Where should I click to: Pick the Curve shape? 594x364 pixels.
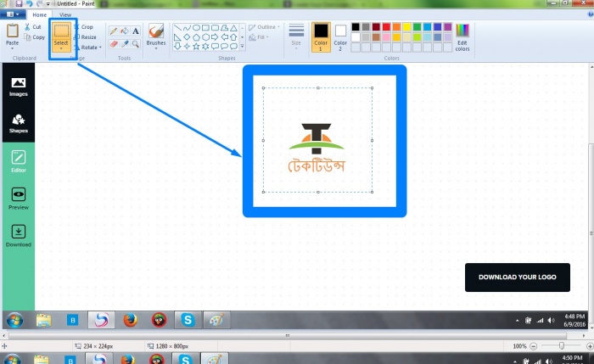point(187,28)
